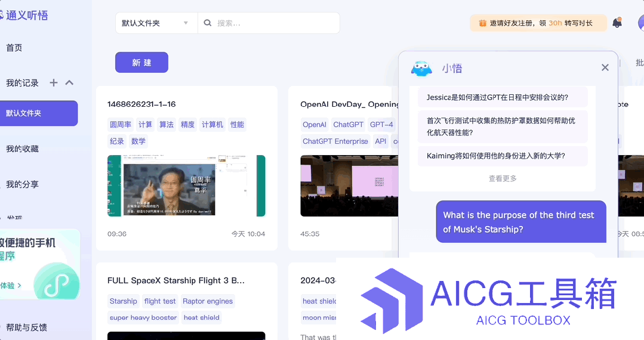
Task: Click the 查看更多 link
Action: (503, 178)
